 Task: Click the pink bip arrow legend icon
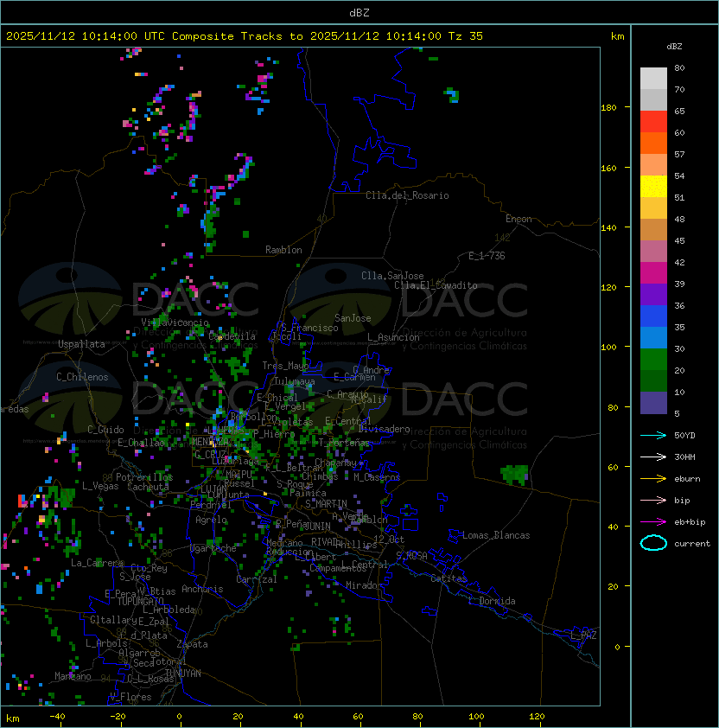(x=653, y=500)
